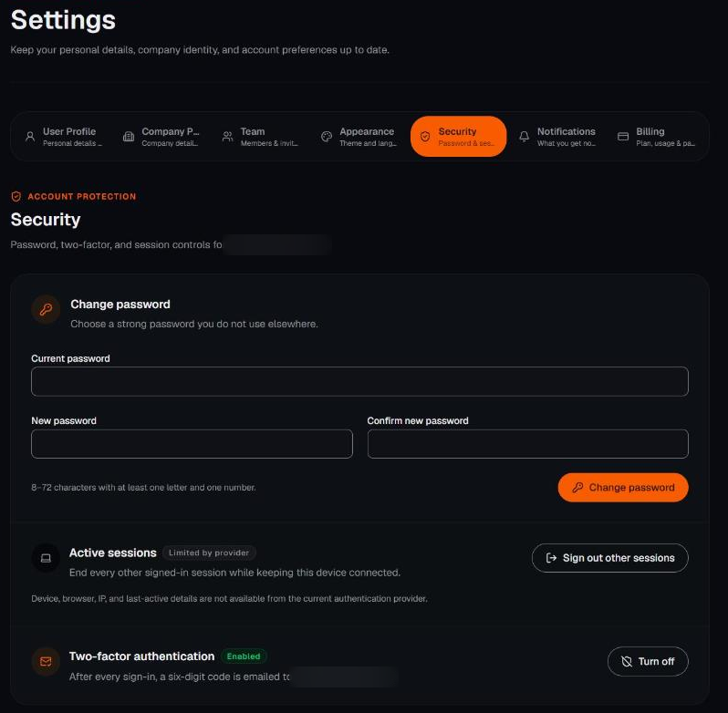
Task: Focus the Current password field
Action: point(359,382)
